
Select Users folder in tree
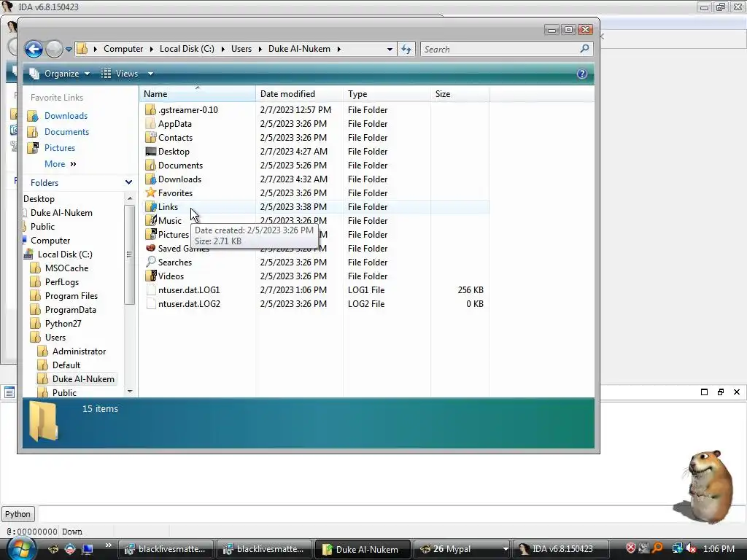pyautogui.click(x=55, y=337)
